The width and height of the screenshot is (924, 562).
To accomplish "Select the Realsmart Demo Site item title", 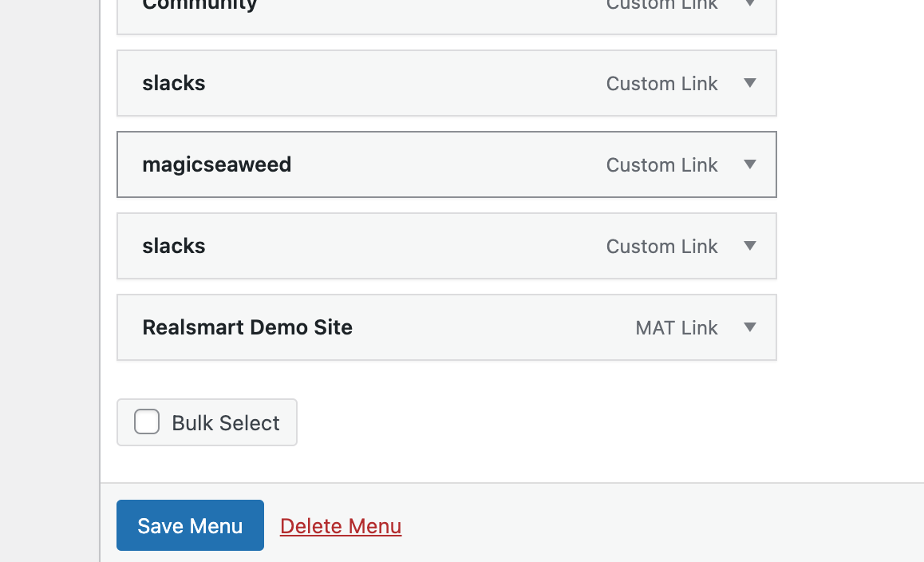I will (247, 327).
